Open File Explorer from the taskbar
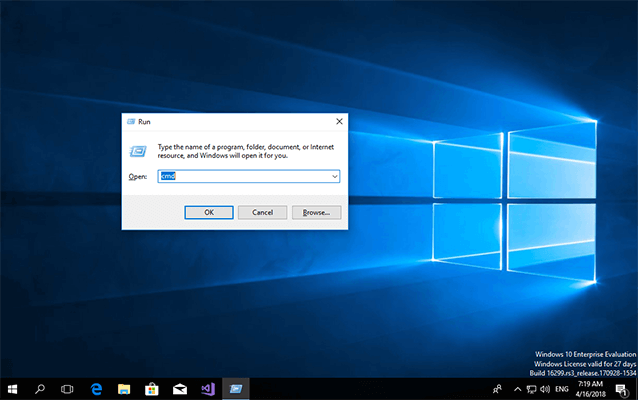 coord(125,388)
